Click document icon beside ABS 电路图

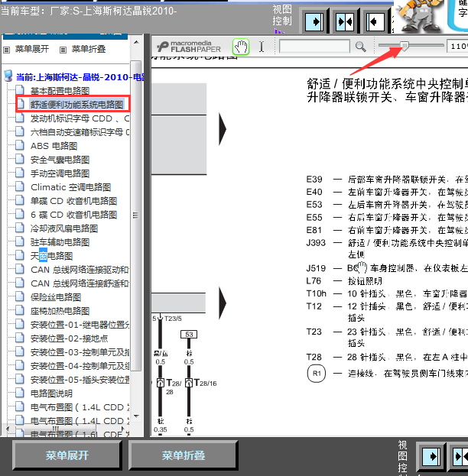[x=20, y=145]
